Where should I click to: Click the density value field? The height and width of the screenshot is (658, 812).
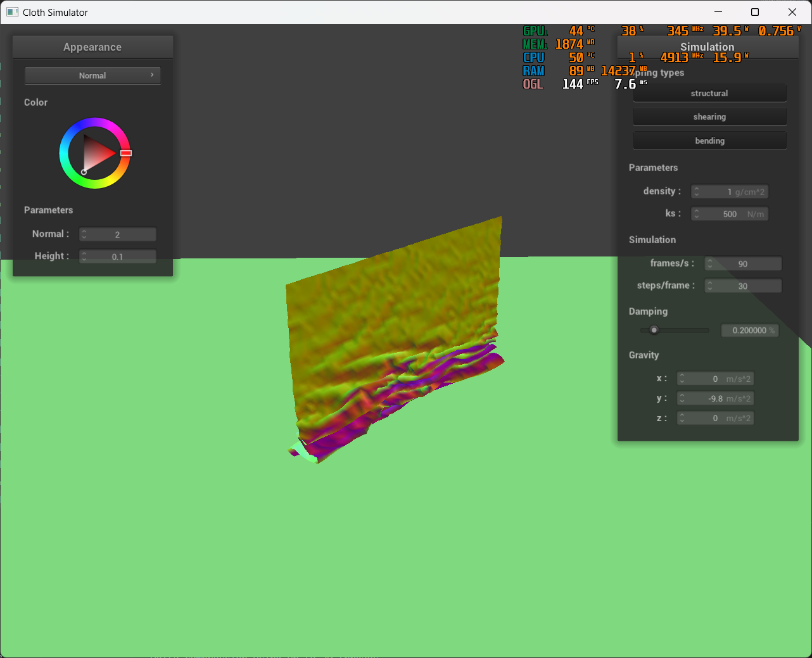point(730,191)
